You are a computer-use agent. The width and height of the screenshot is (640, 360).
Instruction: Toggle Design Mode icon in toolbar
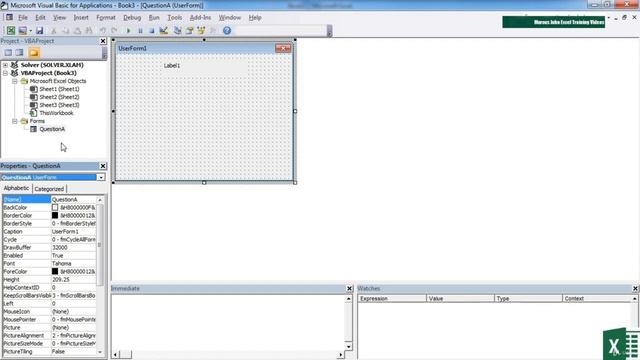point(164,31)
